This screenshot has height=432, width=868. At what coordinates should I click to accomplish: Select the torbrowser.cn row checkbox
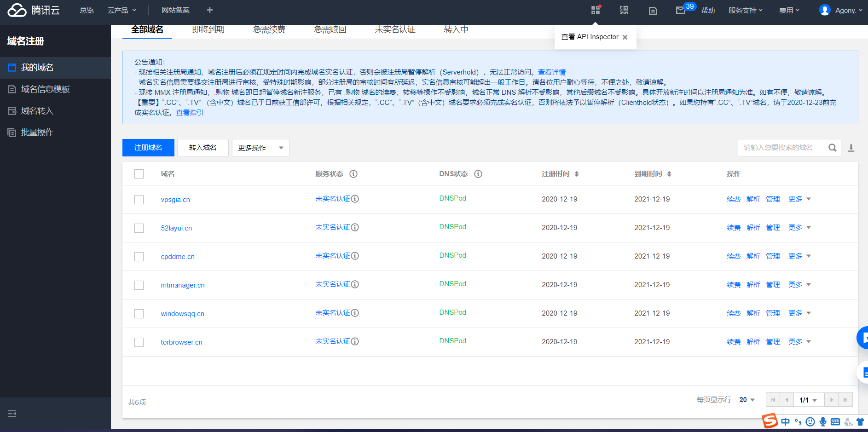(139, 342)
